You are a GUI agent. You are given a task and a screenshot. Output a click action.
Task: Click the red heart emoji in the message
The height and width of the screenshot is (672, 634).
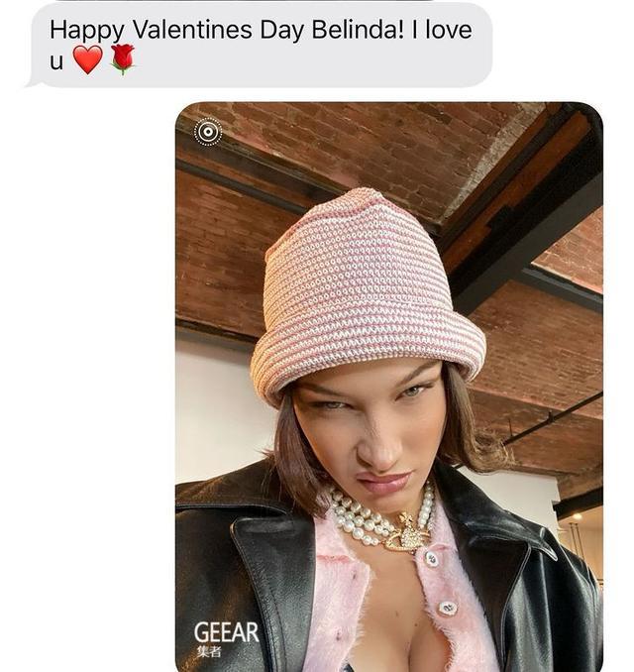(x=88, y=59)
